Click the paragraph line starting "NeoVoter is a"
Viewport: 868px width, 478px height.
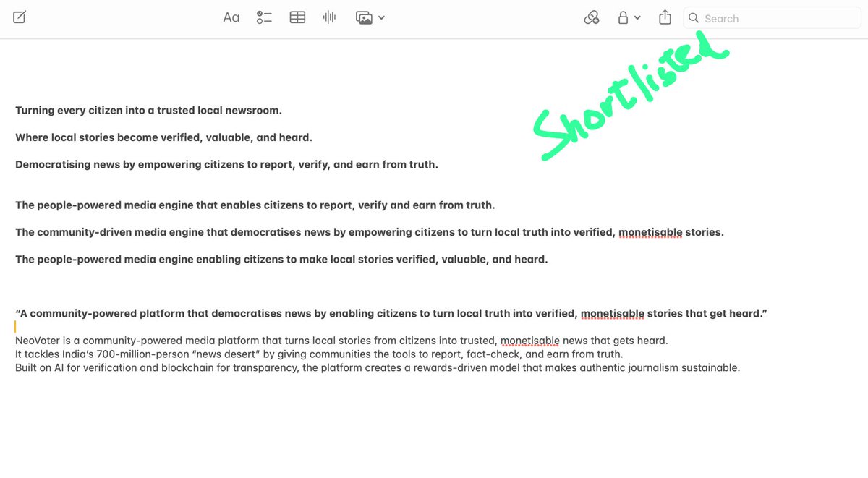click(341, 340)
